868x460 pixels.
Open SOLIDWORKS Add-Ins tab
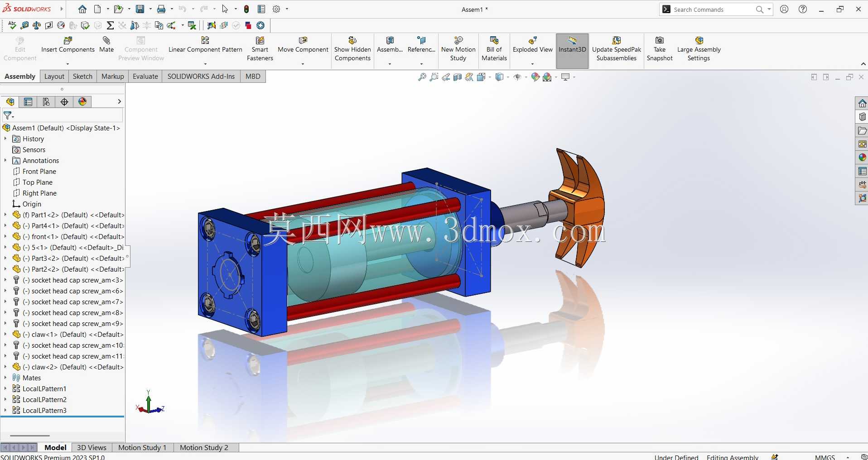(201, 77)
